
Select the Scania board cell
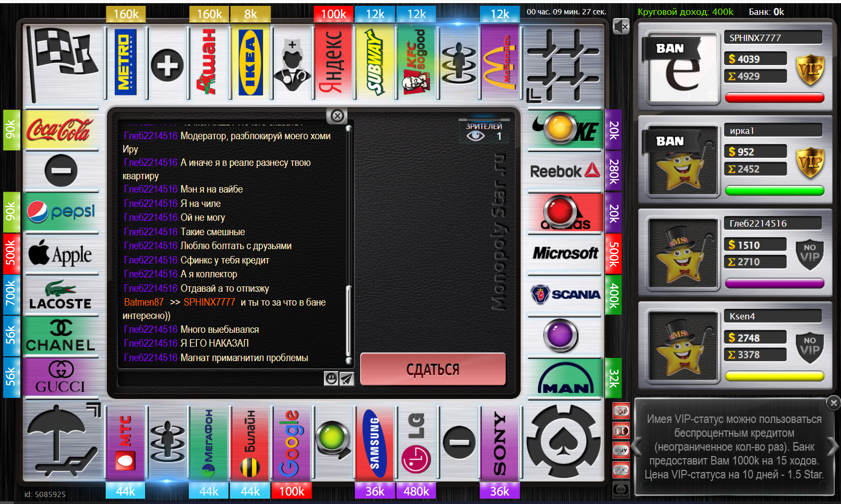point(566,294)
